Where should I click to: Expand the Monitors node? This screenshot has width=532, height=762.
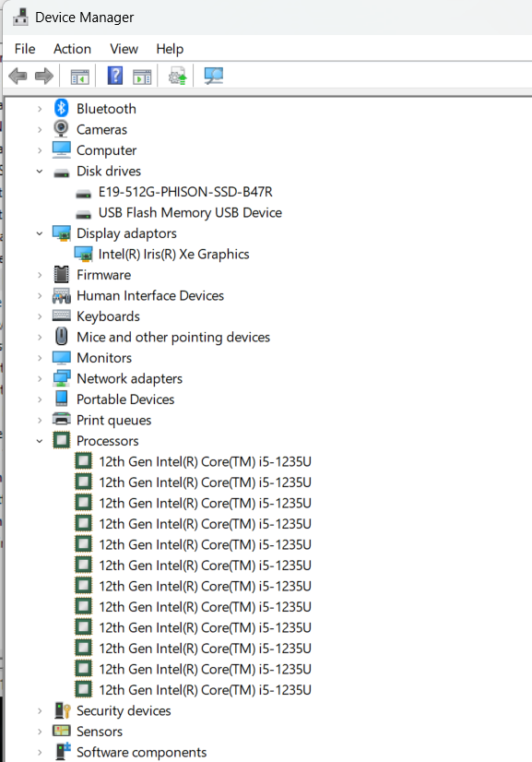[40, 358]
